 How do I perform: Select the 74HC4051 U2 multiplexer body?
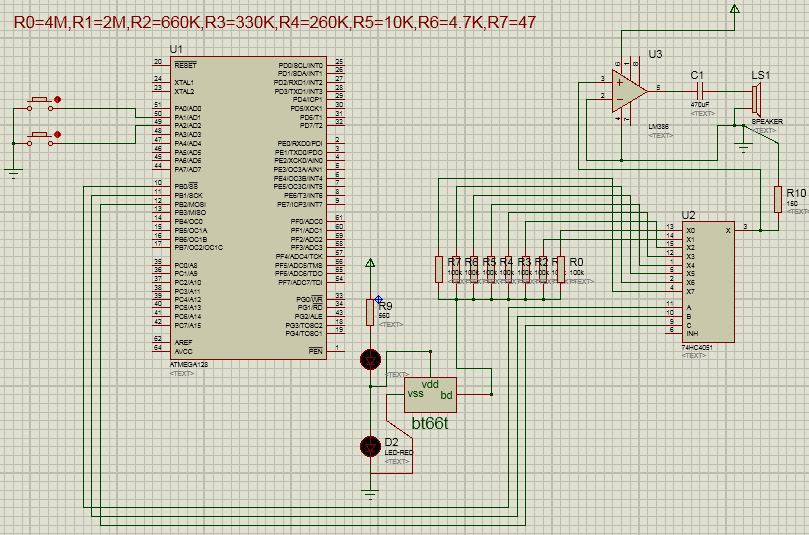pyautogui.click(x=708, y=282)
